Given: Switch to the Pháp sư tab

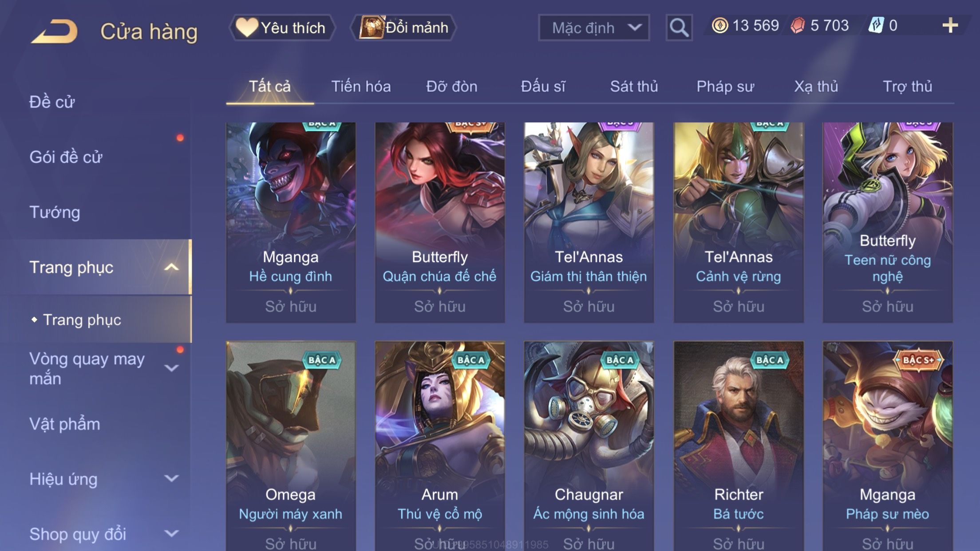Looking at the screenshot, I should (x=725, y=87).
